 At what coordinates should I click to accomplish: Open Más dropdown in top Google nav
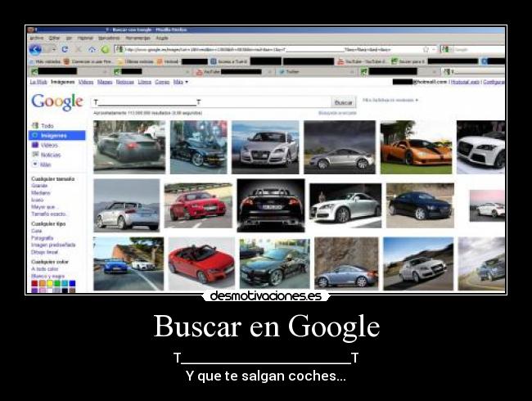(x=181, y=82)
